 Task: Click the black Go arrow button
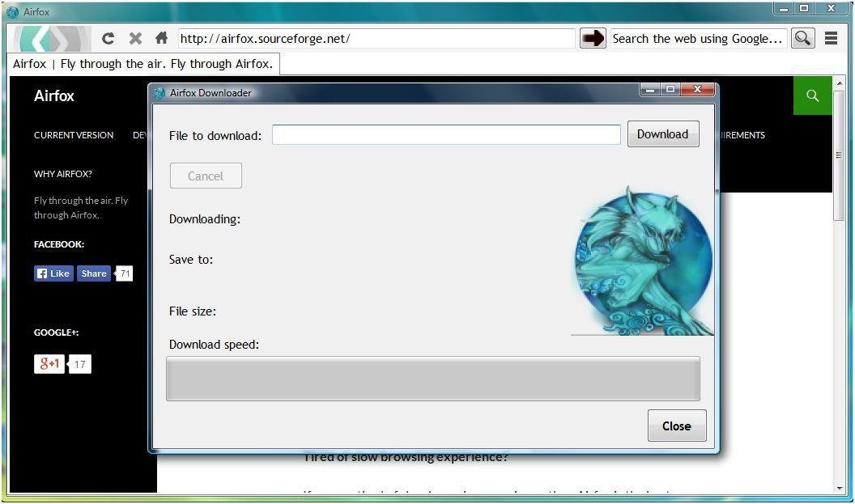pos(593,38)
